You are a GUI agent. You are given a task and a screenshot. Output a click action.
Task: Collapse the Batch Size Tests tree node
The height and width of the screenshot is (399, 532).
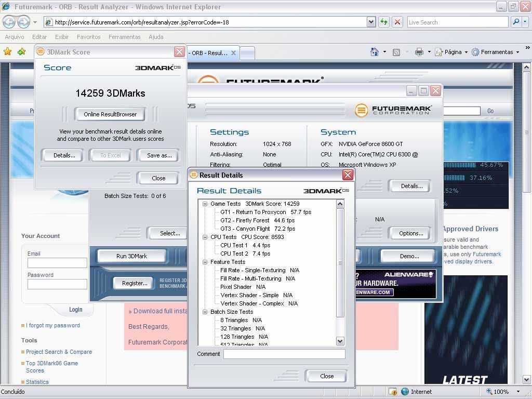205,312
